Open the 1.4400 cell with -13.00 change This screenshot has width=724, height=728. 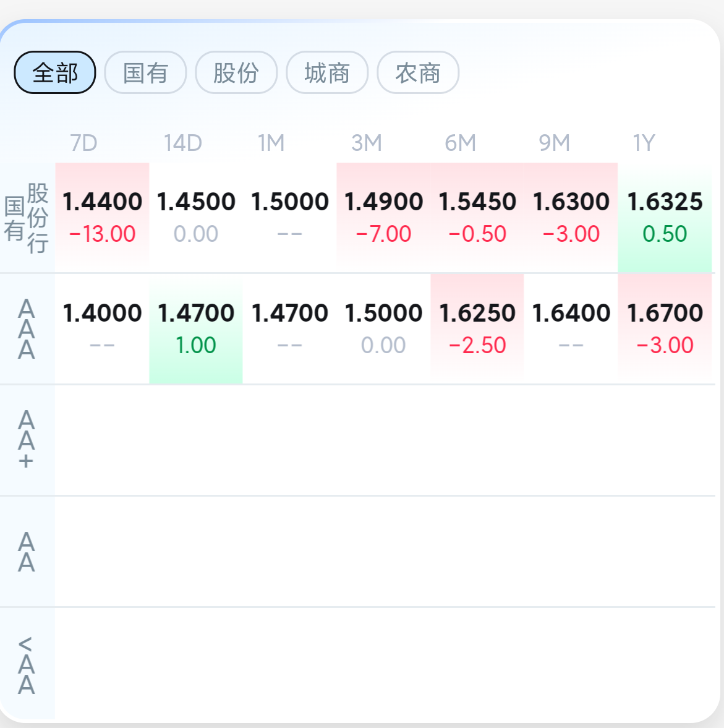tap(102, 217)
